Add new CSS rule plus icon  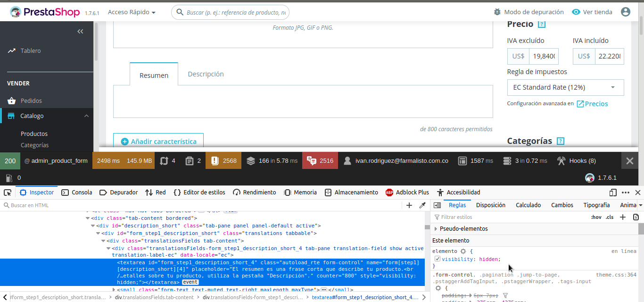623,217
